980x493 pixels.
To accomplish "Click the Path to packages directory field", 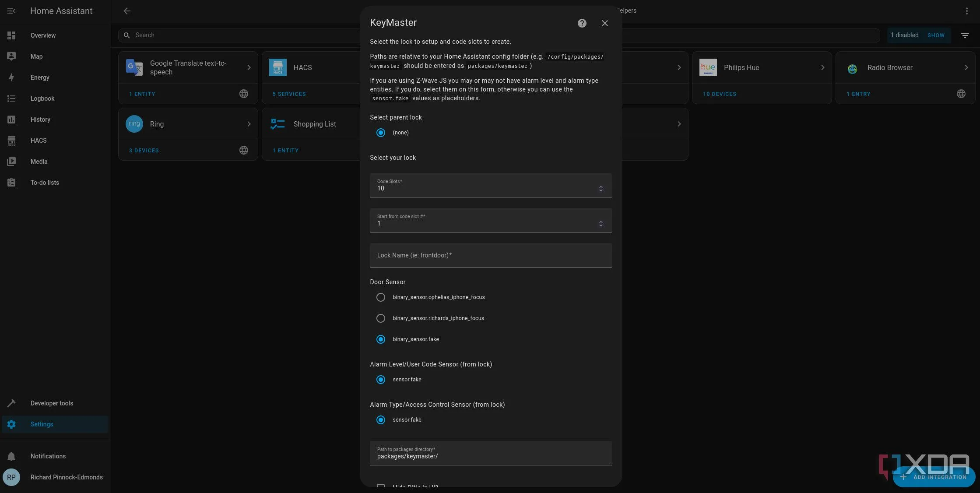I will coord(491,453).
